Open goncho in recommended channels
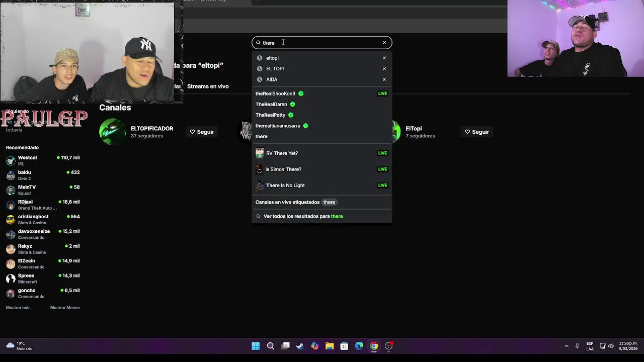 [x=43, y=293]
